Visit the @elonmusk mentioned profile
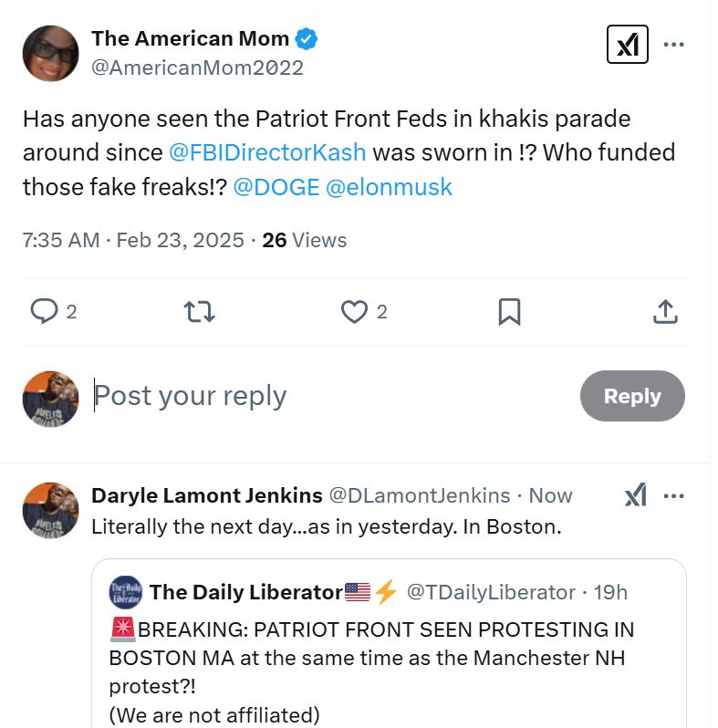 (x=389, y=187)
